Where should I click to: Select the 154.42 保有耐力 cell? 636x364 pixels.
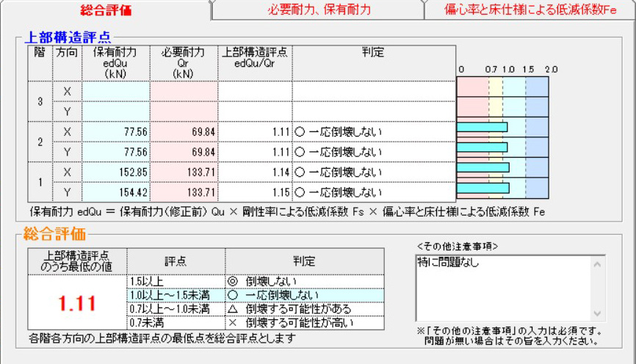click(116, 193)
